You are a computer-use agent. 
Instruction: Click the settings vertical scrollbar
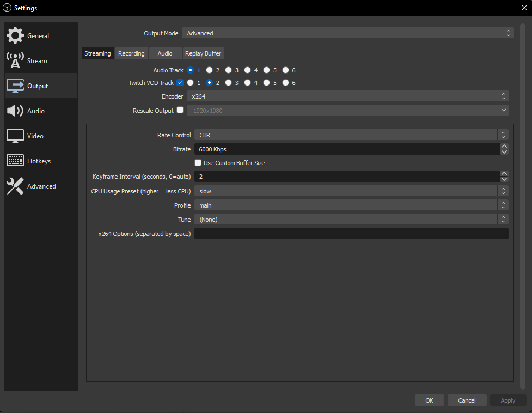point(523,206)
